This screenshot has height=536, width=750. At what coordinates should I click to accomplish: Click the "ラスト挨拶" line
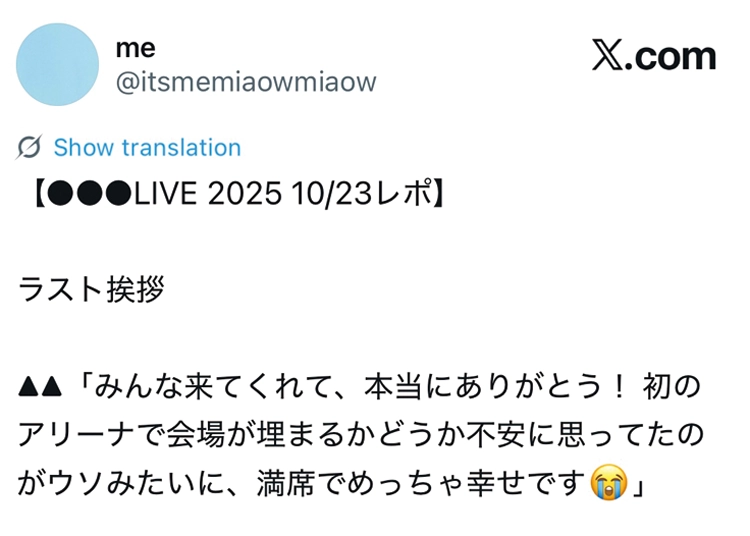(x=91, y=289)
